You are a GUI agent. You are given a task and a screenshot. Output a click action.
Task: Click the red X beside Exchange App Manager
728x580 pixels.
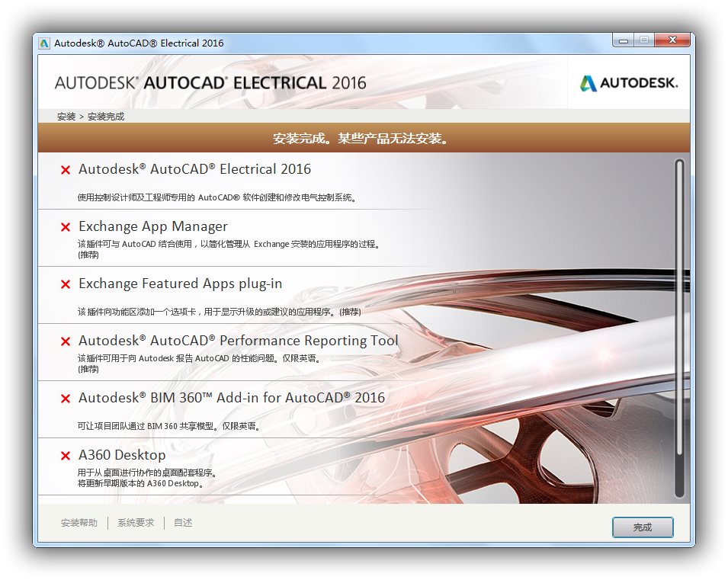66,227
